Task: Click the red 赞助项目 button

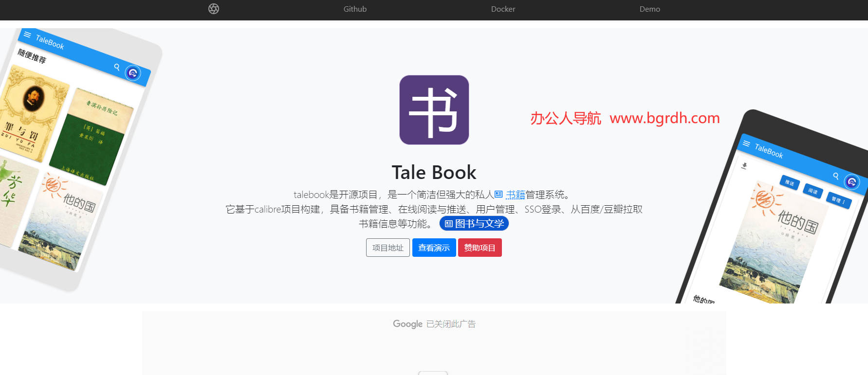Action: click(x=480, y=248)
